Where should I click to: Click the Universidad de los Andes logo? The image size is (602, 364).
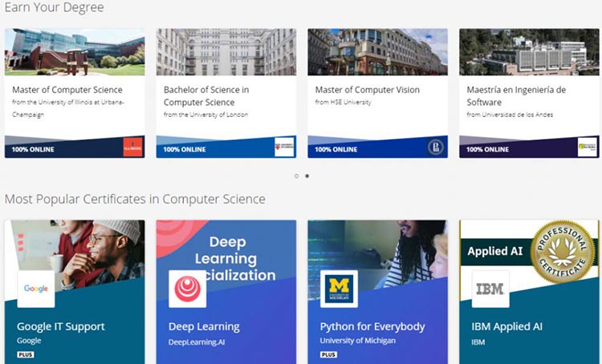[588, 148]
